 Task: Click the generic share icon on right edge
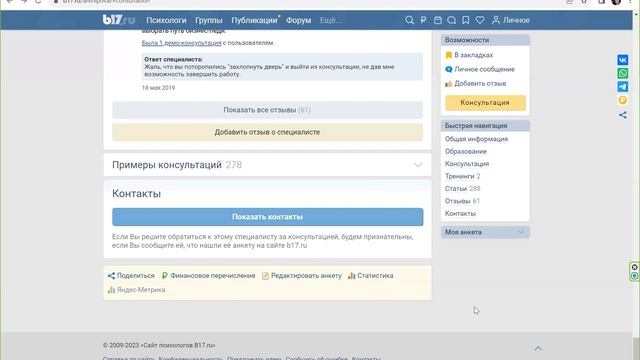coord(622,115)
